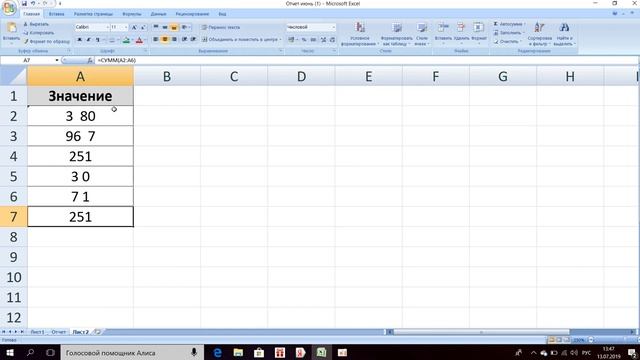Open the Очистить clear dropdown
Viewport: 640px width, 360px height.
[508, 42]
